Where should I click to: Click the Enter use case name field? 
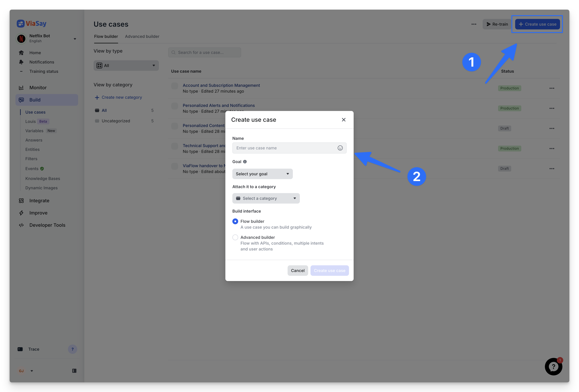click(x=284, y=148)
